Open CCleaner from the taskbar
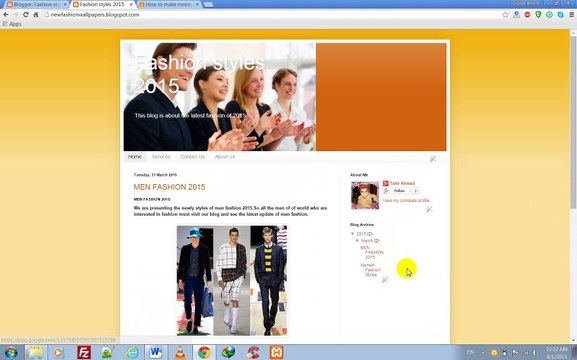This screenshot has width=577, height=360. tap(252, 352)
